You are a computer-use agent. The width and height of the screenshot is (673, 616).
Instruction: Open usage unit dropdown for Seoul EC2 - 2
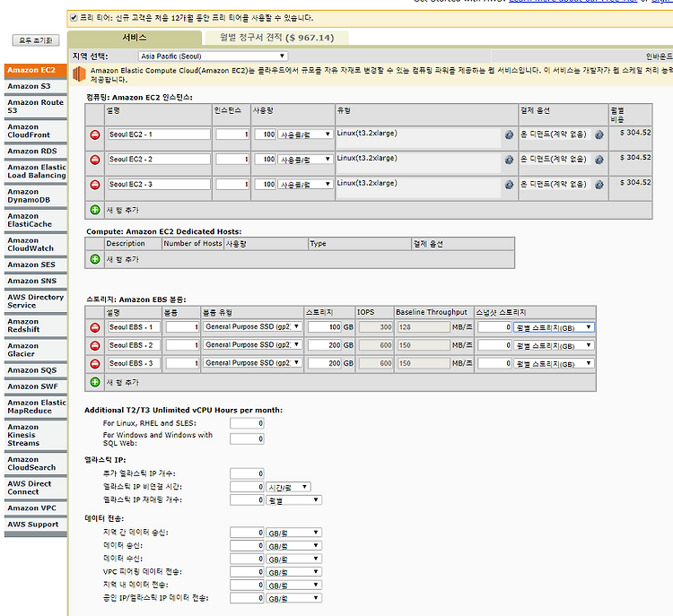tap(305, 160)
